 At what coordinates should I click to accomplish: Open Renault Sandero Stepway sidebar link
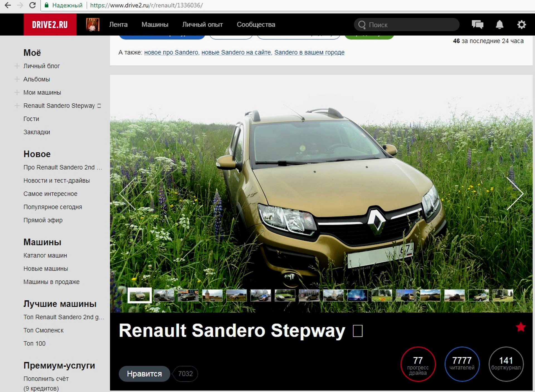(x=62, y=106)
